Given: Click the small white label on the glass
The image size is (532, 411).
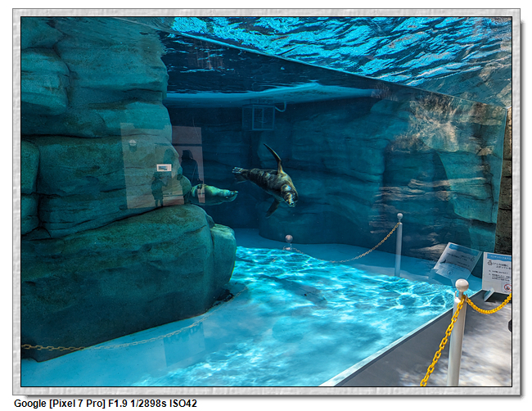Looking at the screenshot, I should [164, 168].
